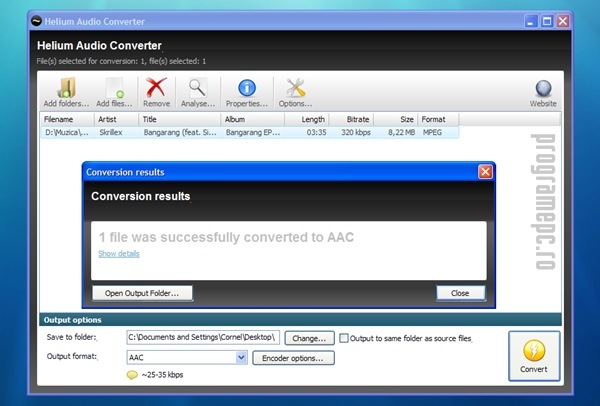Click the Bangarang (feat. Si... title cell
Screen dimensions: 600x406
[180, 133]
